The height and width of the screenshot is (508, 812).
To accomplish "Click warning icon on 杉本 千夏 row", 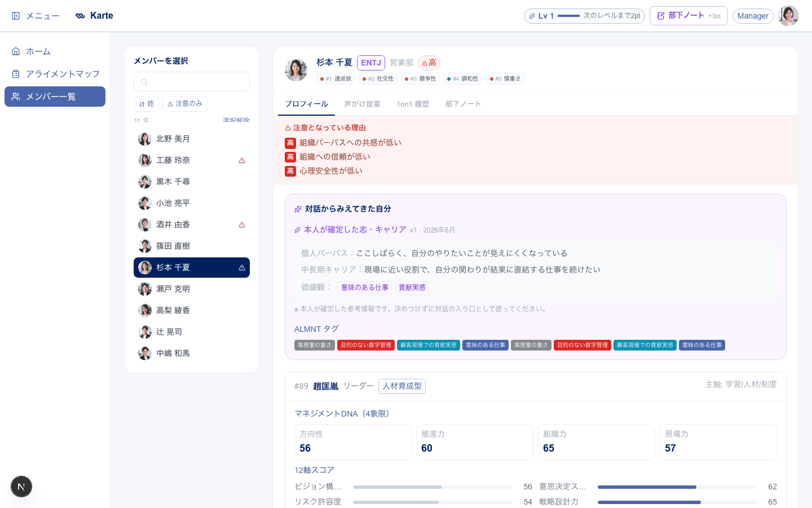I will click(x=242, y=268).
